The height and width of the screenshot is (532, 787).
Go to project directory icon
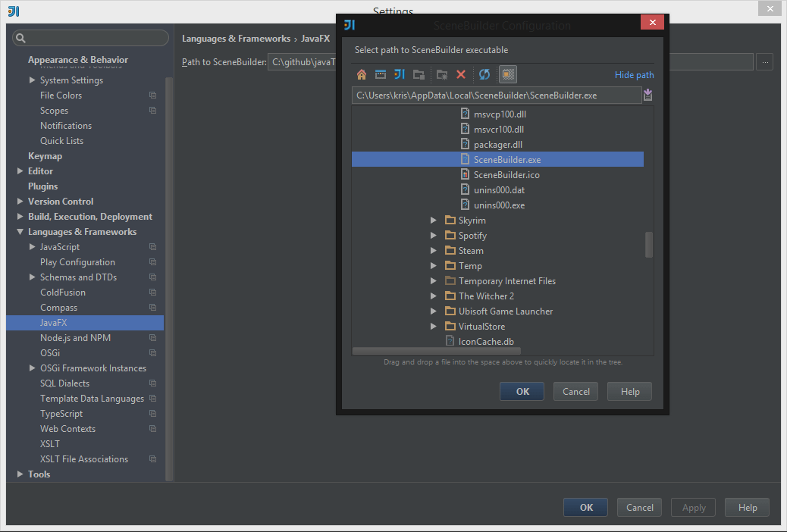click(400, 75)
